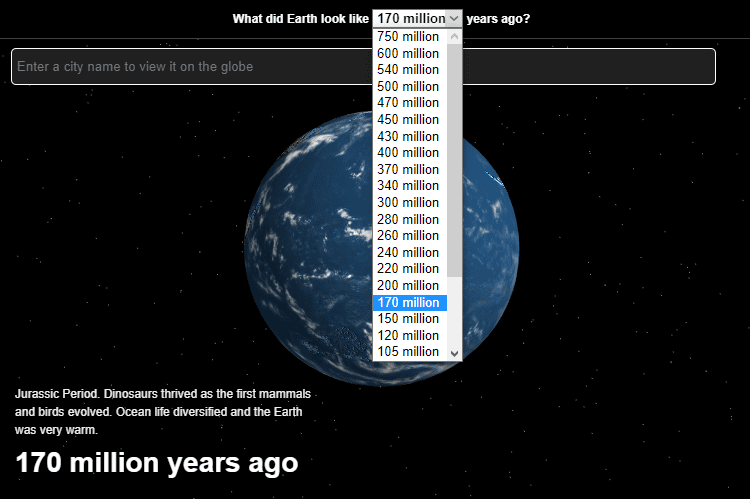Select 150 million from the list
The height and width of the screenshot is (499, 750).
410,319
